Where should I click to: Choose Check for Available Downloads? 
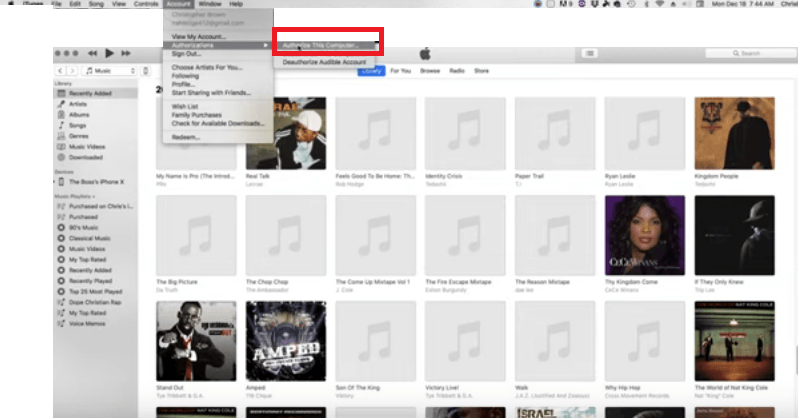[x=218, y=123]
